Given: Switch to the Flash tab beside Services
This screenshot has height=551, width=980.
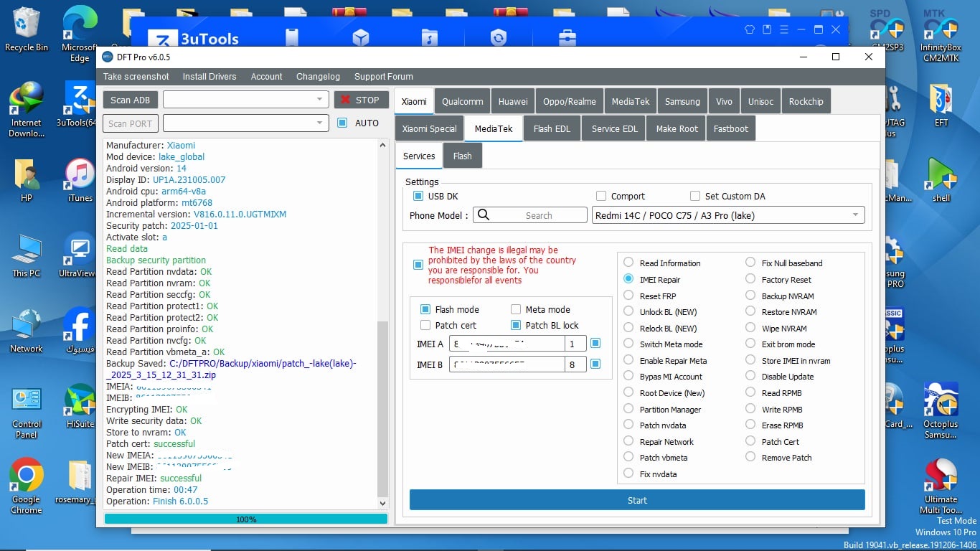Looking at the screenshot, I should click(463, 156).
